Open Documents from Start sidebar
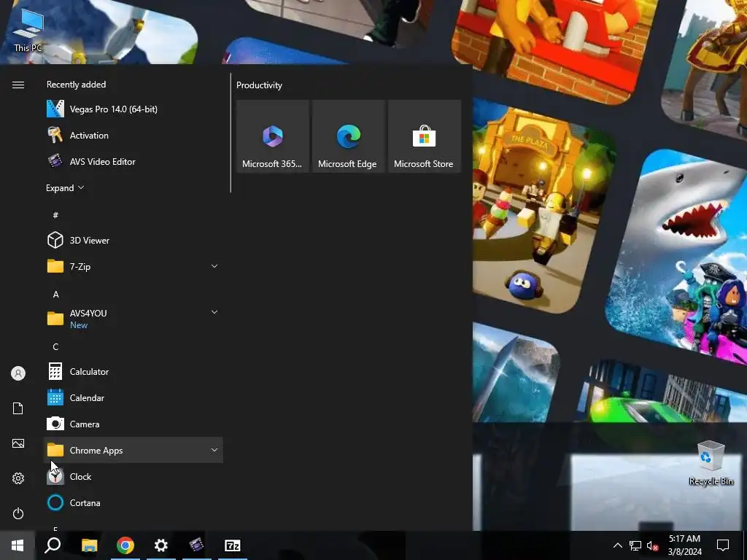Screen dimensions: 747x560 point(18,408)
